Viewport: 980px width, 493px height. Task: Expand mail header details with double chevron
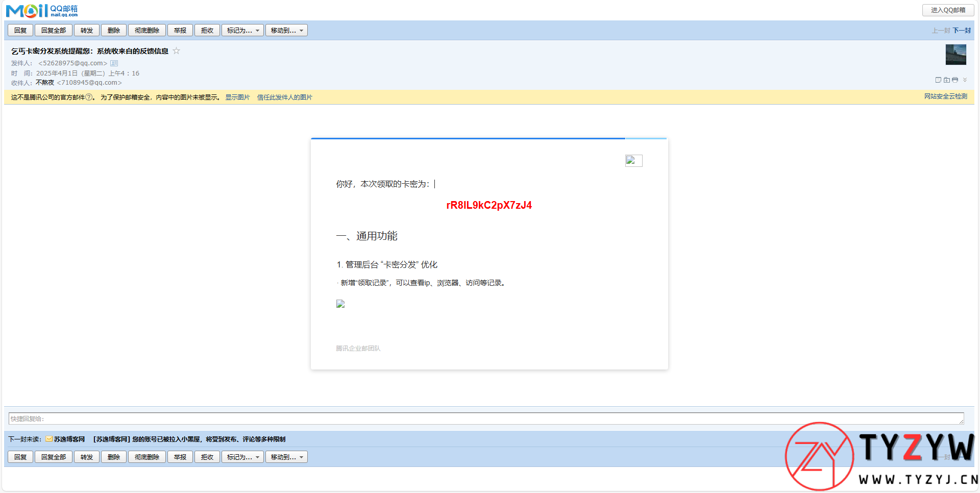pos(965,80)
